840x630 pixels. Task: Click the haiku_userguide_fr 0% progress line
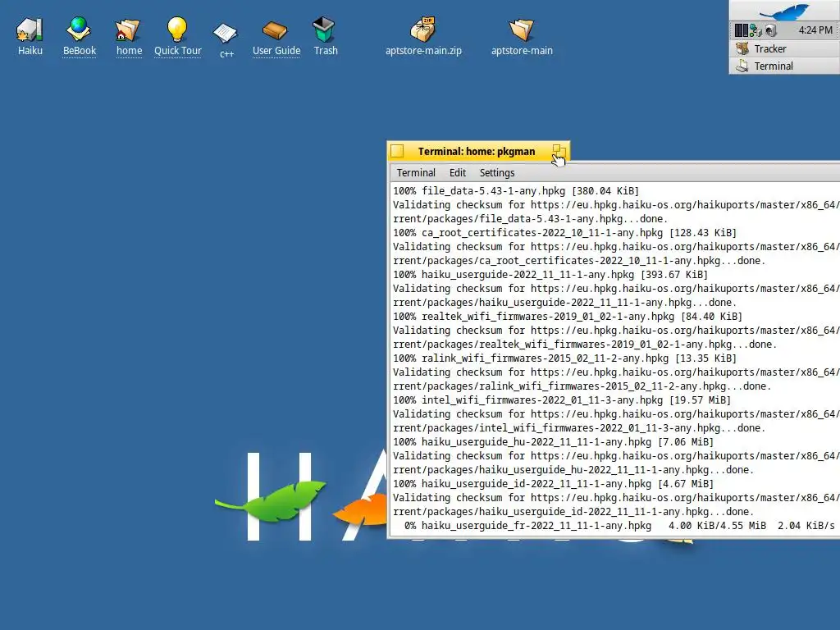619,525
